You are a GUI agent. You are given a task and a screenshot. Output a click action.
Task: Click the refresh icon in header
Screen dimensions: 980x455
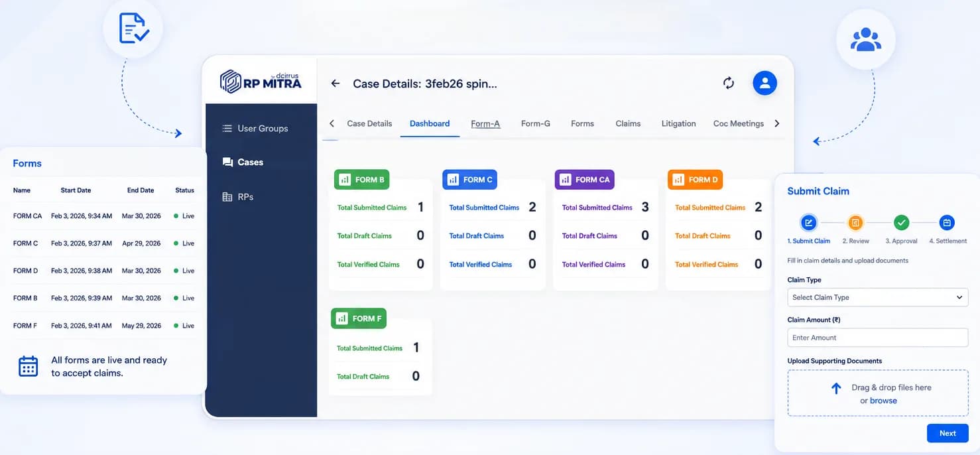pyautogui.click(x=729, y=83)
